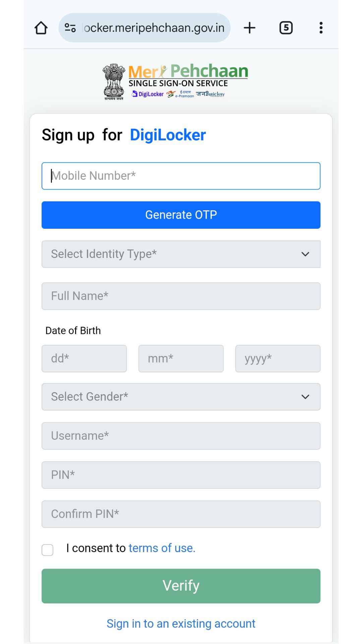Open the tab switcher showing 5 tabs
The height and width of the screenshot is (644, 362).
[286, 28]
